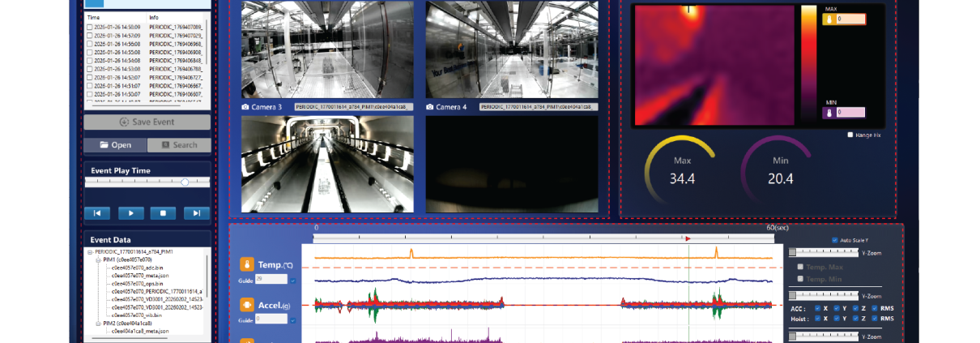Collapse the PIM2 (c0ee404a1ca8) tree node

pos(96,323)
